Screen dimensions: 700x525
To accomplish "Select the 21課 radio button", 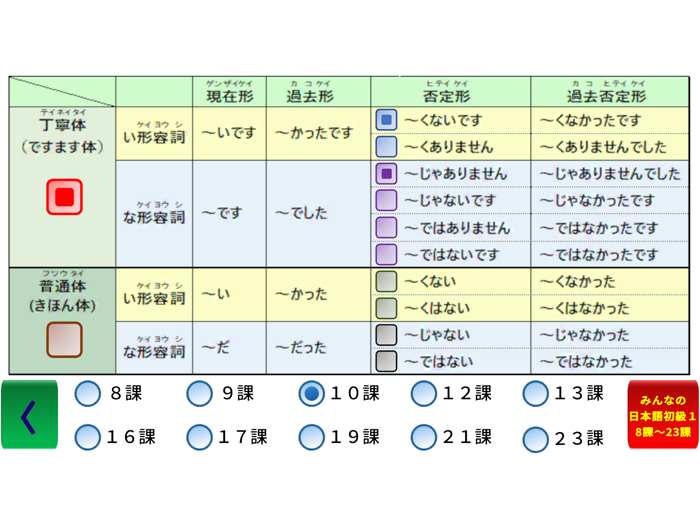I will 423,437.
